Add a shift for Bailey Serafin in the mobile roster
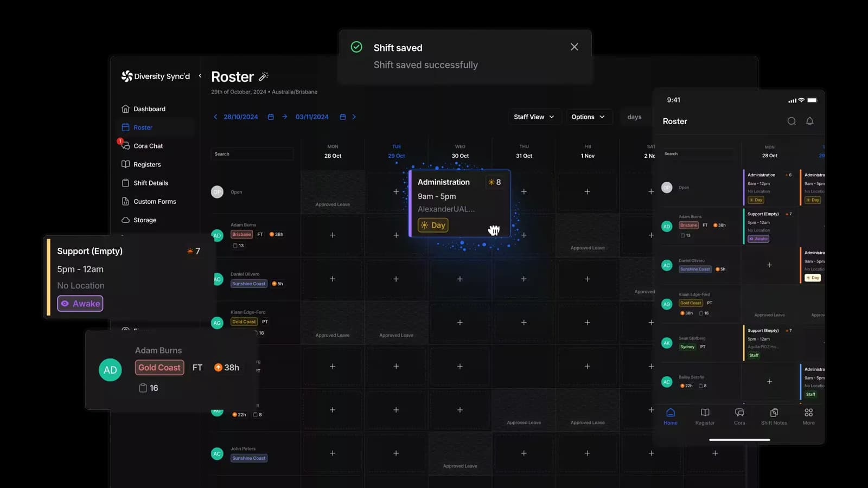Image resolution: width=868 pixels, height=488 pixels. click(769, 382)
